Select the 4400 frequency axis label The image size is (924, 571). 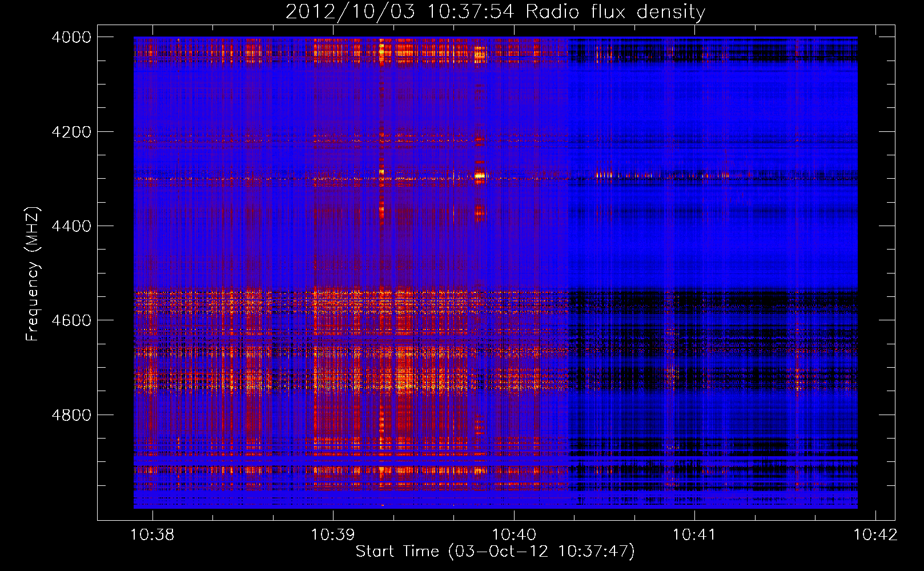tap(71, 226)
